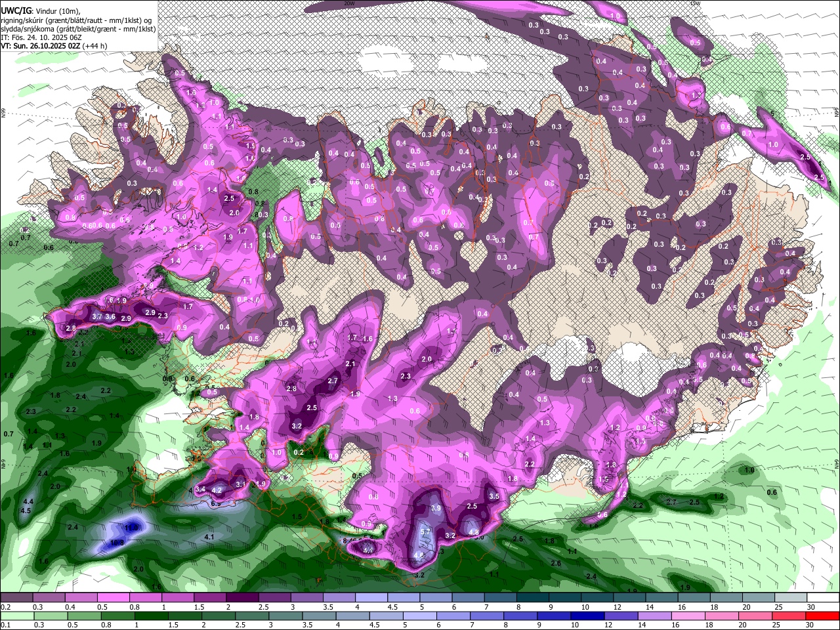Click upper legend swatch between 8 and 9
The width and height of the screenshot is (840, 630).
point(533,598)
